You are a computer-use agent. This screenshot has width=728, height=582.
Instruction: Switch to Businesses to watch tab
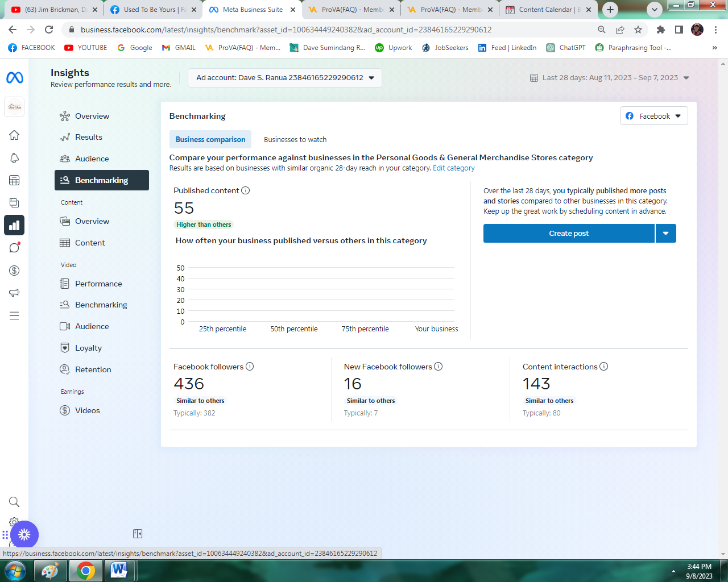click(x=295, y=139)
